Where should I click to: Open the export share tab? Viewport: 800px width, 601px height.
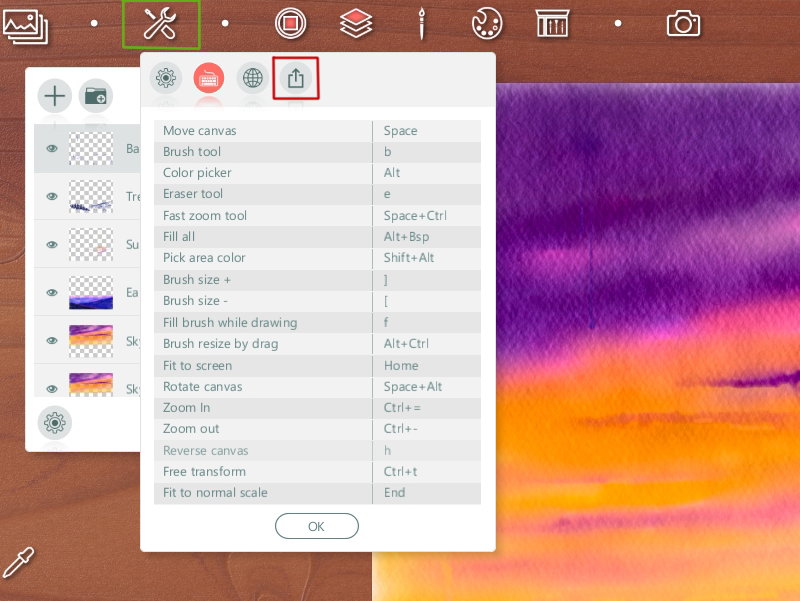click(295, 78)
